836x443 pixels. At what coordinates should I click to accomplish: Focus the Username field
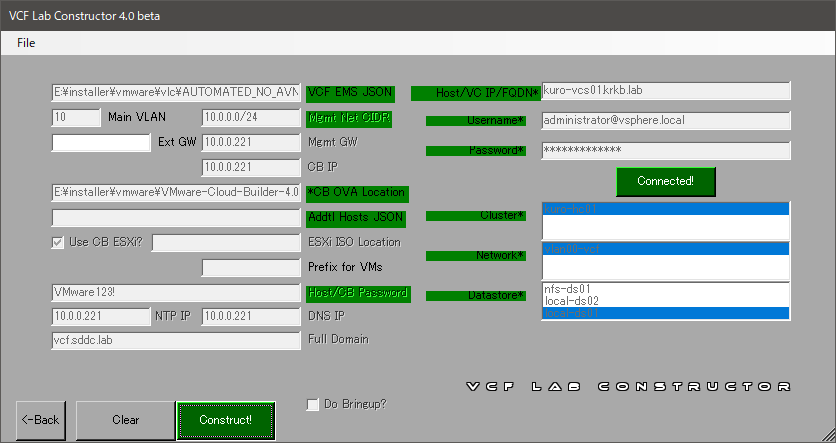[665, 120]
